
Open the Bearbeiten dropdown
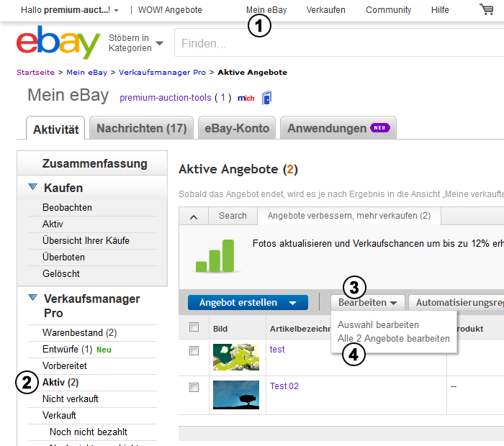[x=367, y=302]
